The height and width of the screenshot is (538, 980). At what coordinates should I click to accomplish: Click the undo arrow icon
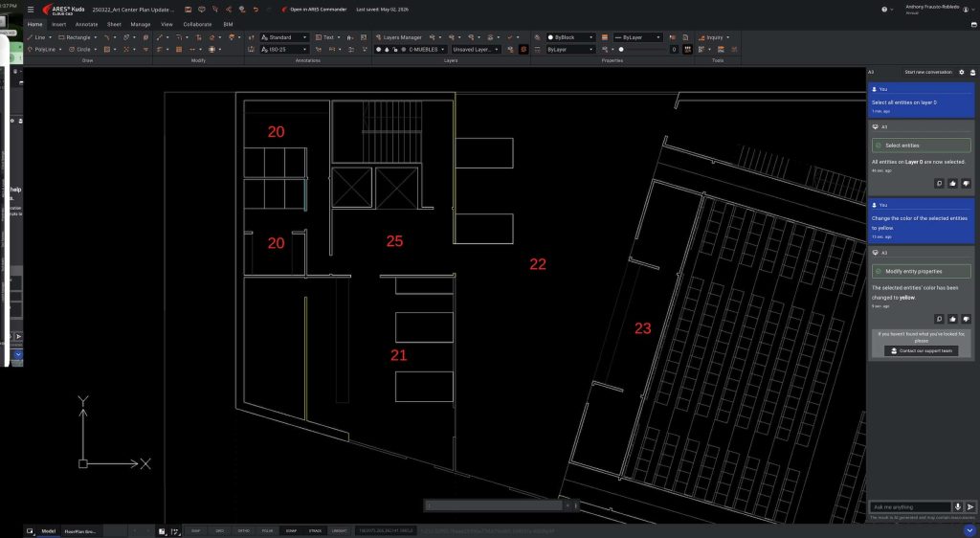click(256, 10)
